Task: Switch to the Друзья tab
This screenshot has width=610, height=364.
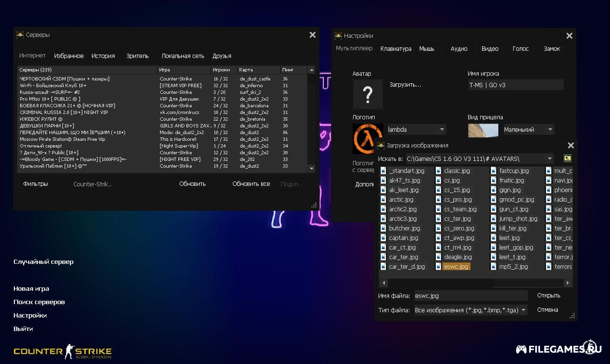Action: point(222,56)
